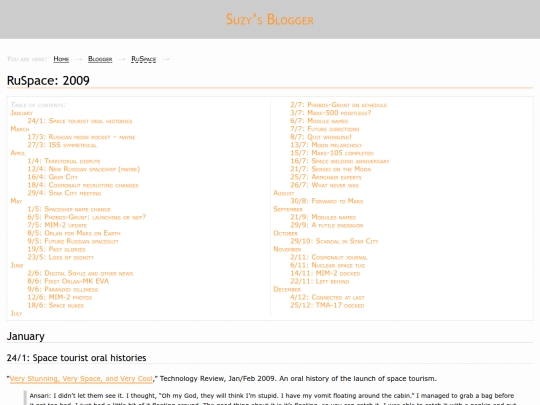Image resolution: width=540 pixels, height=405 pixels.
Task: Open '6/7: Module names' entry
Action: tap(319, 121)
